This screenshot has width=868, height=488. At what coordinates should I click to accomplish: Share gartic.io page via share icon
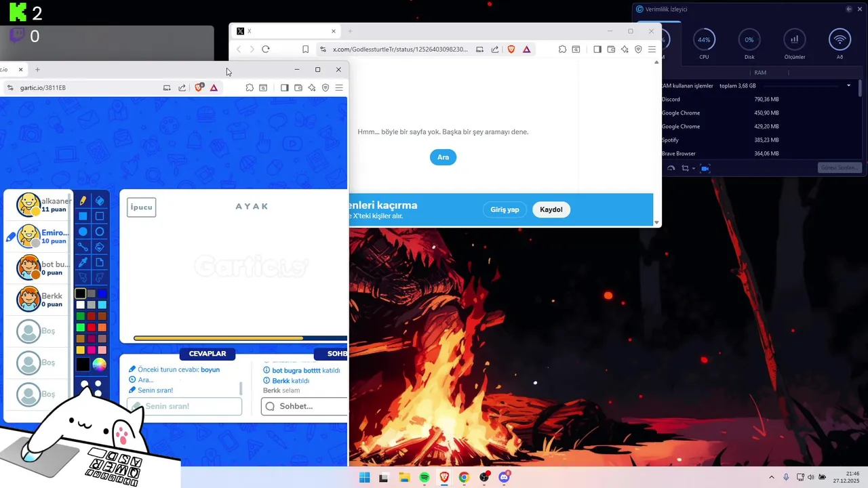pos(182,87)
